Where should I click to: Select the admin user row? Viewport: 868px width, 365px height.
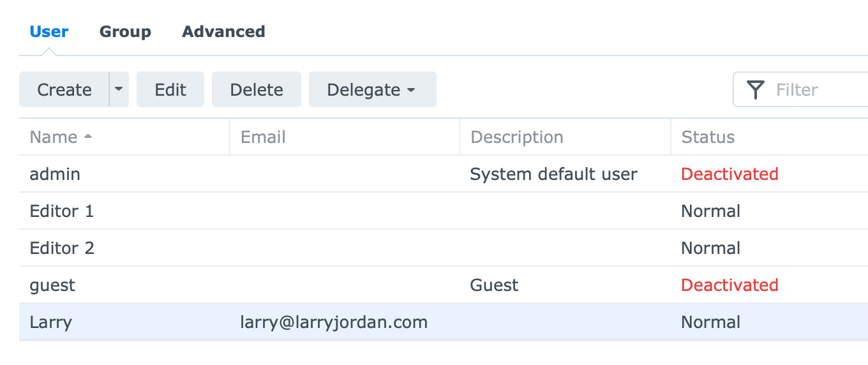[55, 174]
